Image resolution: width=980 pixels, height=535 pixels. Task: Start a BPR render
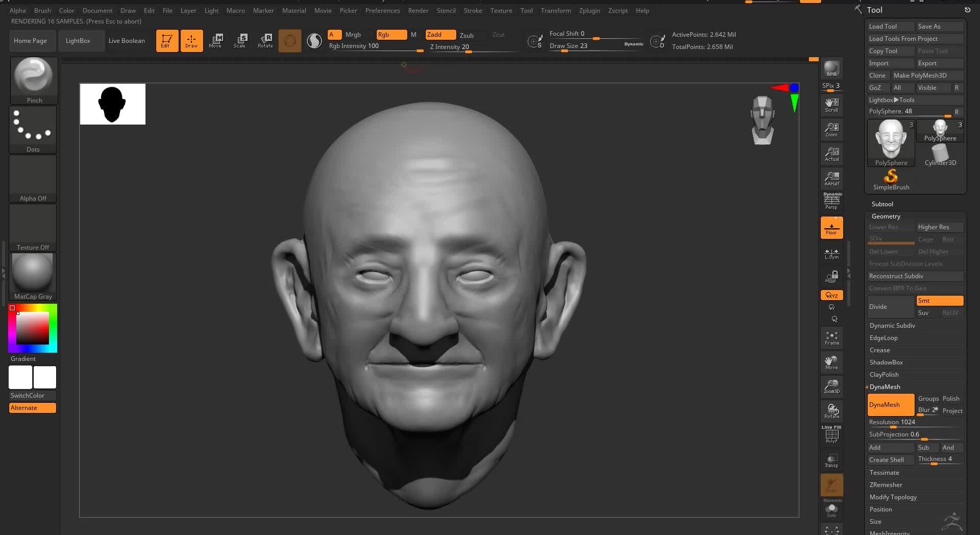click(831, 68)
